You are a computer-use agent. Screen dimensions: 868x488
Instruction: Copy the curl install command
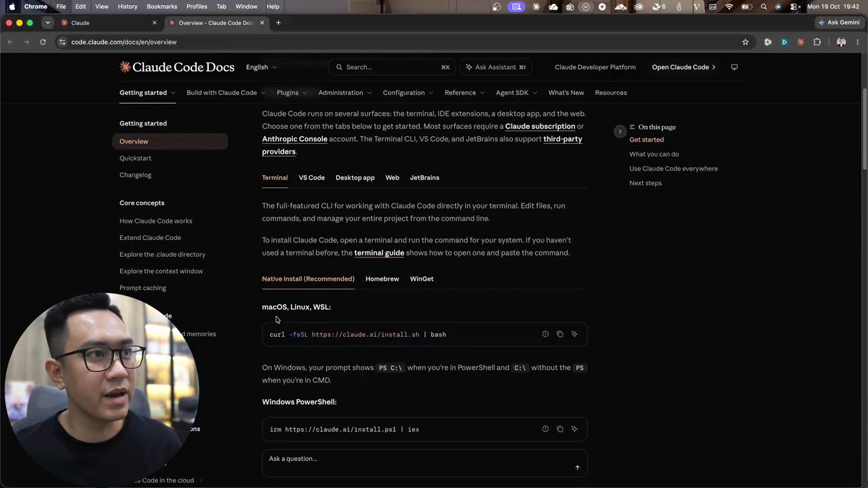pos(559,334)
